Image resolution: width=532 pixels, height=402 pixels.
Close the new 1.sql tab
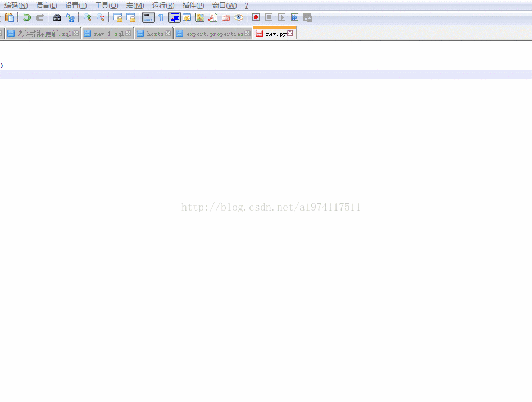click(129, 34)
